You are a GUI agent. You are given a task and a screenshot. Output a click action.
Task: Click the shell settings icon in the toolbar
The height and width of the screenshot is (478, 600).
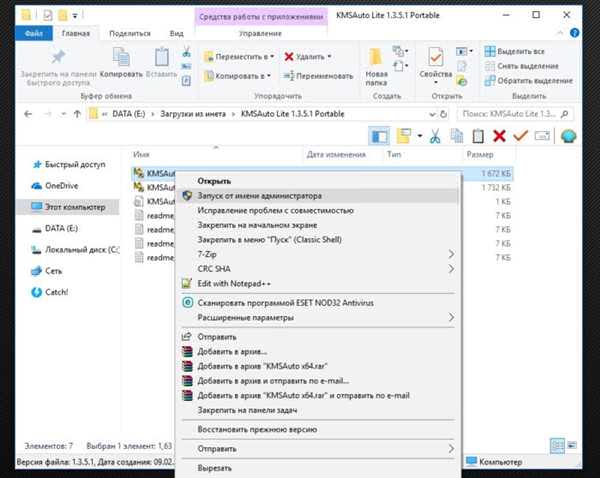click(x=569, y=136)
